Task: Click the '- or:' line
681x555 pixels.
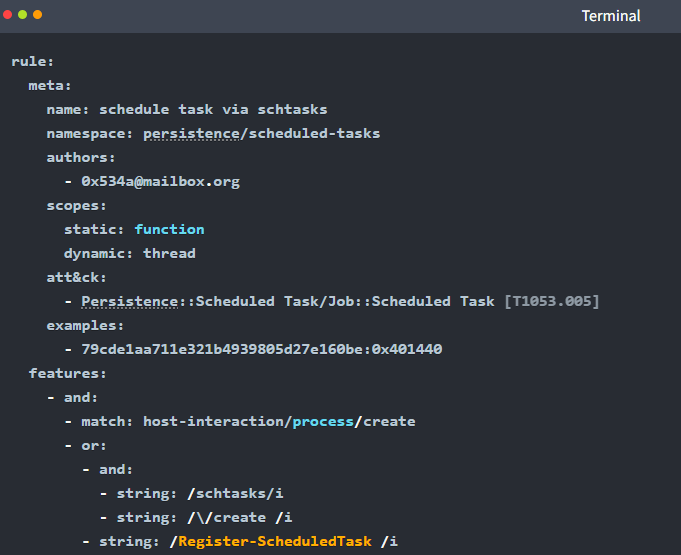Action: pyautogui.click(x=86, y=446)
